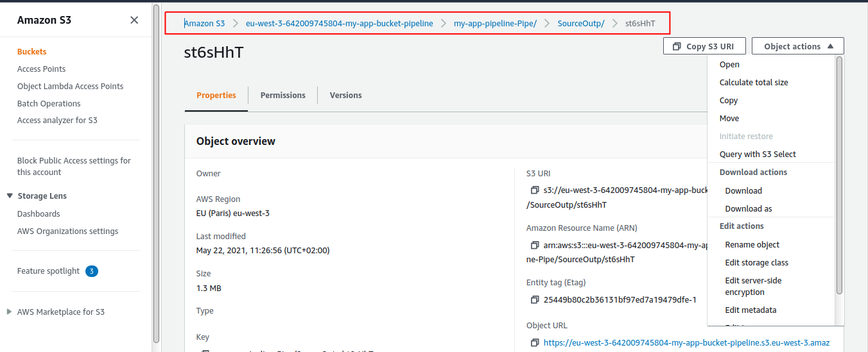The height and width of the screenshot is (352, 868).
Task: Close the Amazon S3 sidebar panel
Action: 134,20
